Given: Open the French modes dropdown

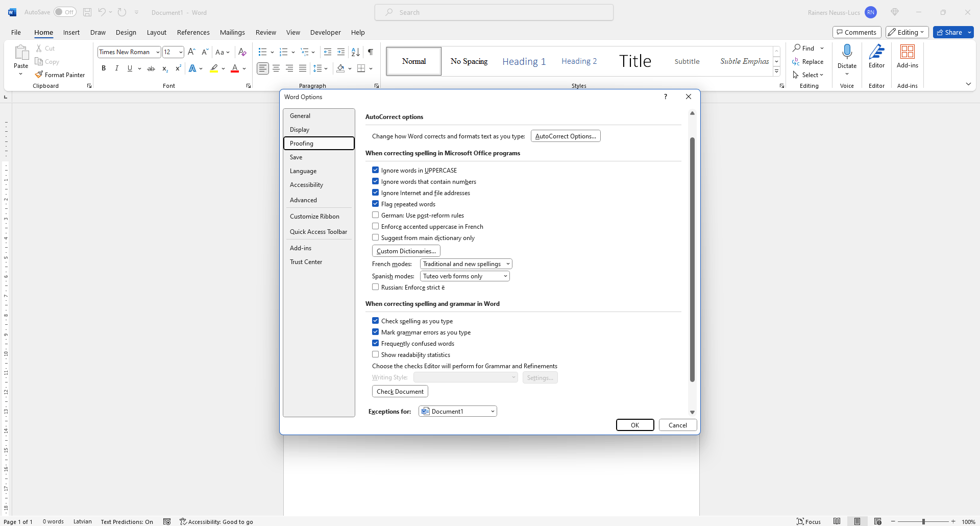Looking at the screenshot, I should click(466, 264).
